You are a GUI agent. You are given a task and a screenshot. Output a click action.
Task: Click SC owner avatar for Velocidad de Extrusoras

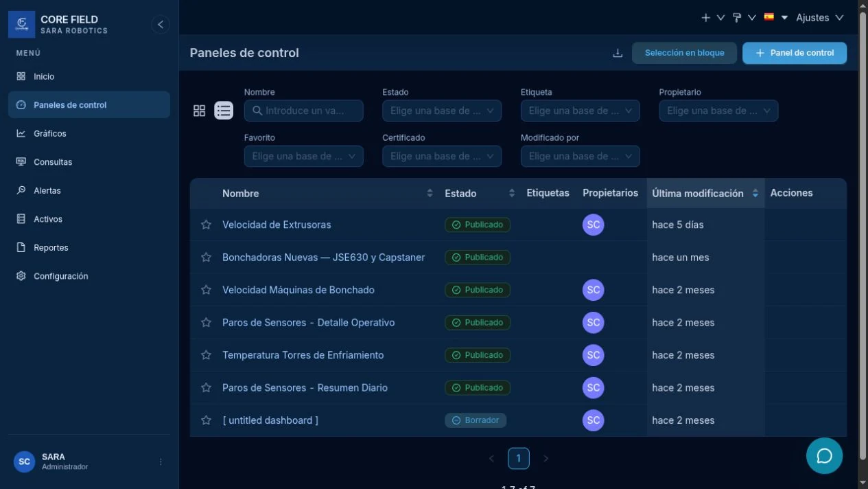594,225
